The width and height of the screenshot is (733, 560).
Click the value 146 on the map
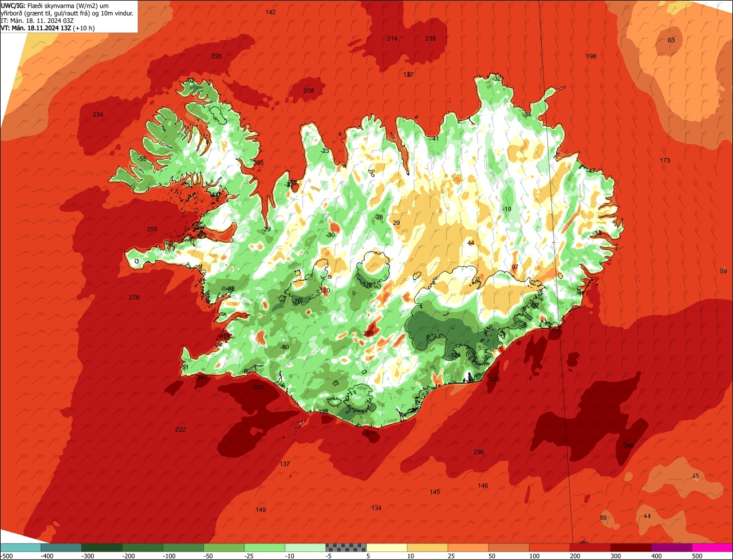click(483, 486)
